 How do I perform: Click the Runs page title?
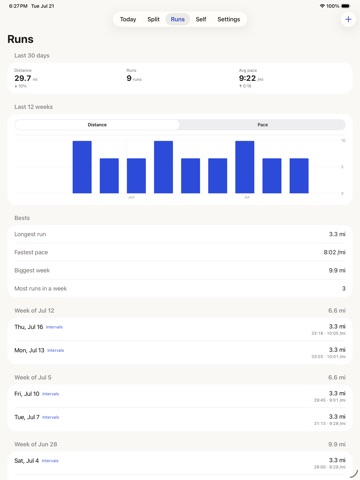(x=20, y=39)
